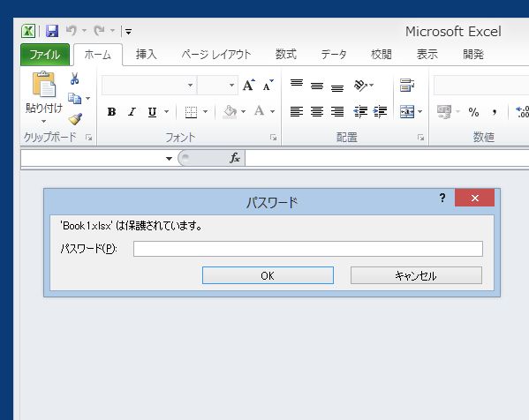Click the Align Text Left icon

pyautogui.click(x=297, y=111)
